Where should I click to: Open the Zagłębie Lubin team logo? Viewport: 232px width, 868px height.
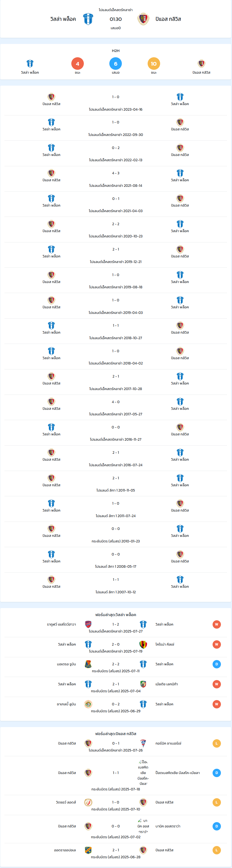[88, 704]
